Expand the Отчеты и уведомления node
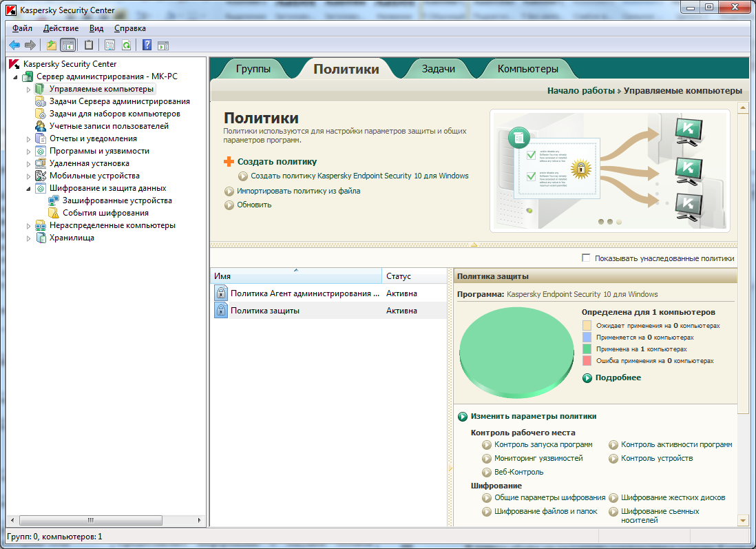Screen dimensions: 756x549 click(x=29, y=139)
